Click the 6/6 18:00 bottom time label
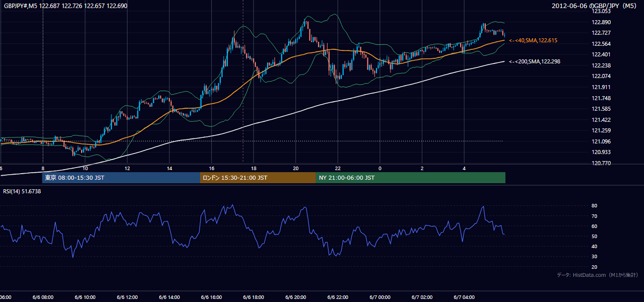Screen dimensions: 644x302 pyautogui.click(x=253, y=297)
